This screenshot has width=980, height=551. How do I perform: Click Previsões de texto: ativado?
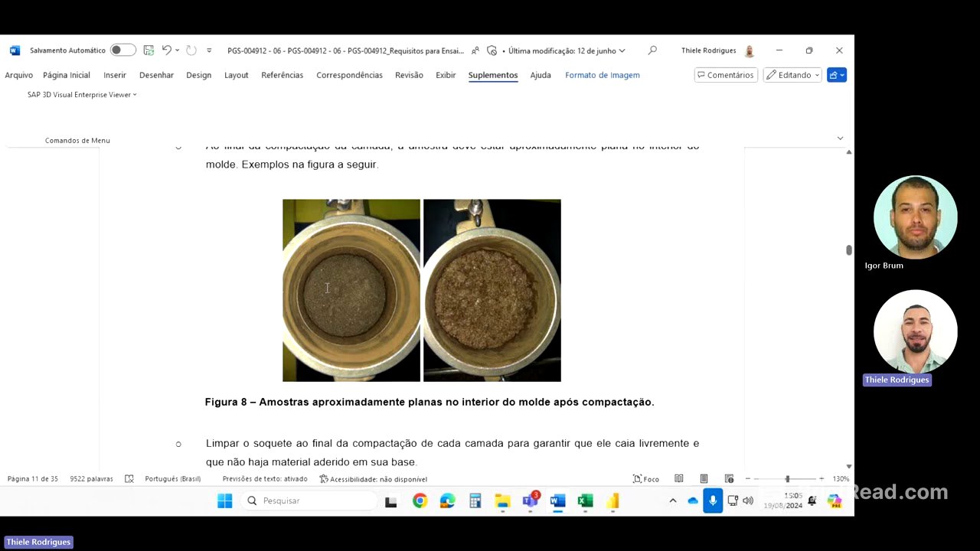(x=265, y=479)
